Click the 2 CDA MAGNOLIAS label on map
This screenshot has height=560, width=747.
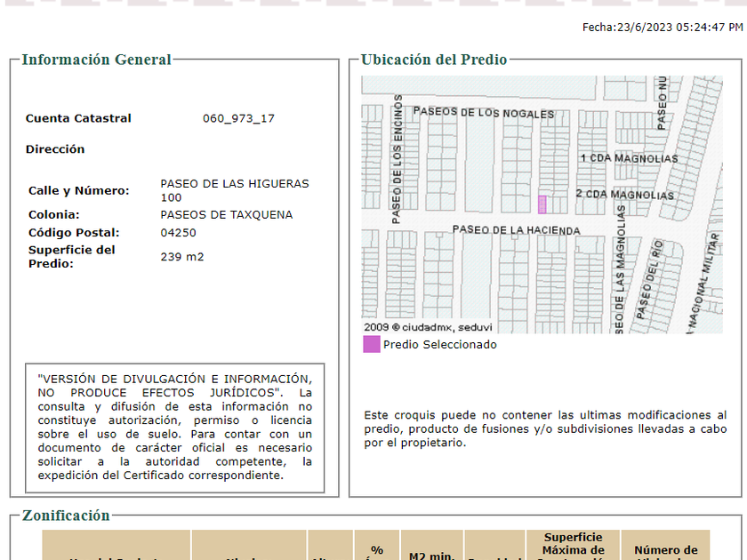(x=624, y=194)
